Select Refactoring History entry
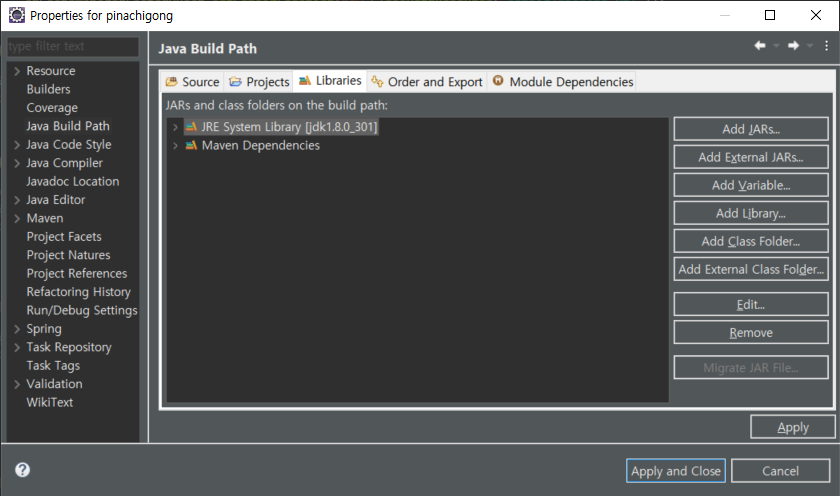The image size is (840, 496). point(79,292)
